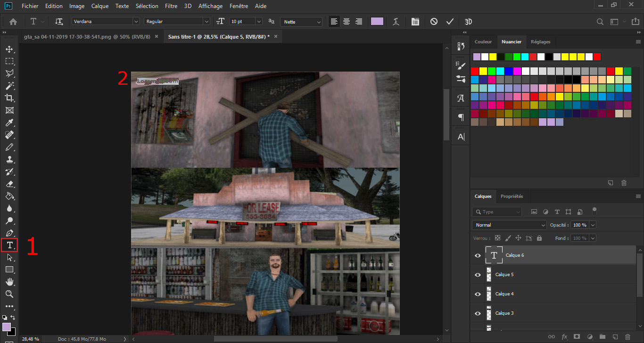Open the Calque menu
Image resolution: width=644 pixels, height=343 pixels.
pos(100,6)
